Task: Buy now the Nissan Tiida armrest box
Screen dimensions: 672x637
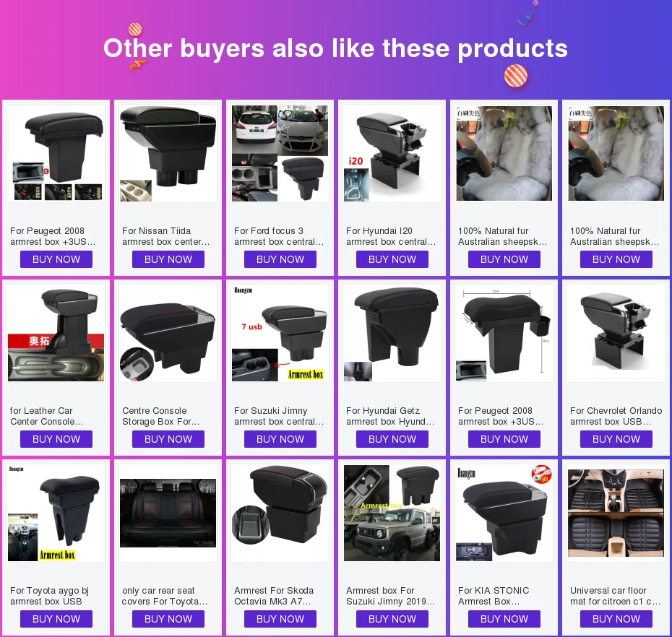Action: click(x=168, y=259)
